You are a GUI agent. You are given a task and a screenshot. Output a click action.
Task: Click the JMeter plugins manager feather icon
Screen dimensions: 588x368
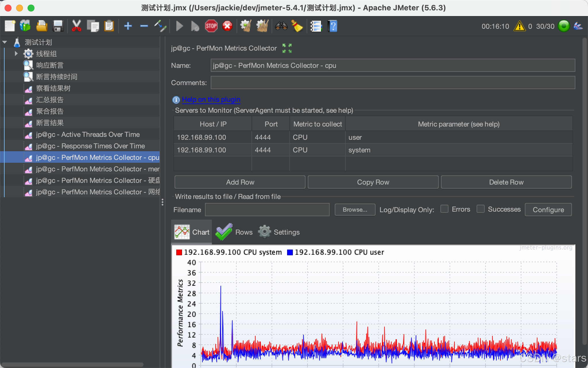578,26
